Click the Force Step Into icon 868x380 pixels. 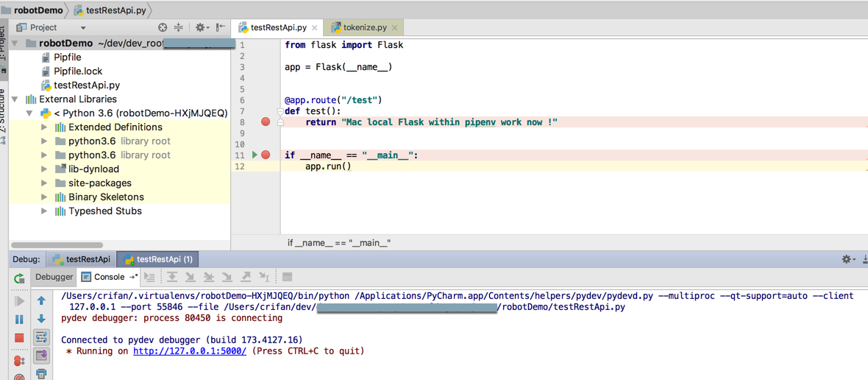click(227, 276)
